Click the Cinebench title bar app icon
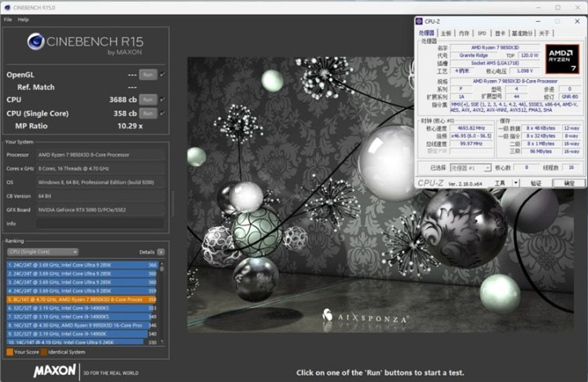Screen dimensions: 588x382 coord(6,7)
